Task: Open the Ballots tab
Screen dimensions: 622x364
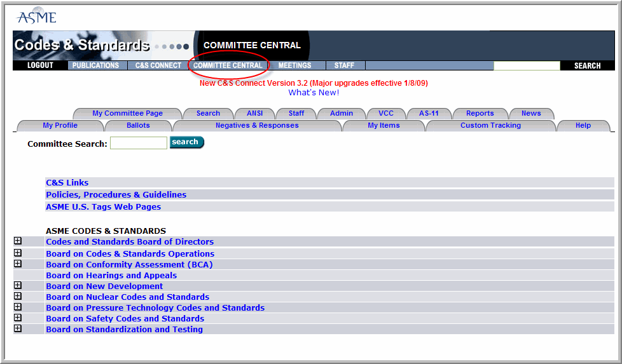Action: coord(138,126)
